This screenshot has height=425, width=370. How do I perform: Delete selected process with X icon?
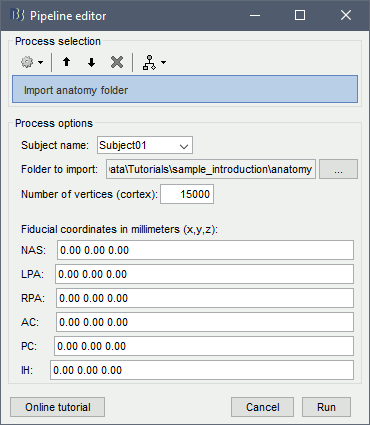117,62
